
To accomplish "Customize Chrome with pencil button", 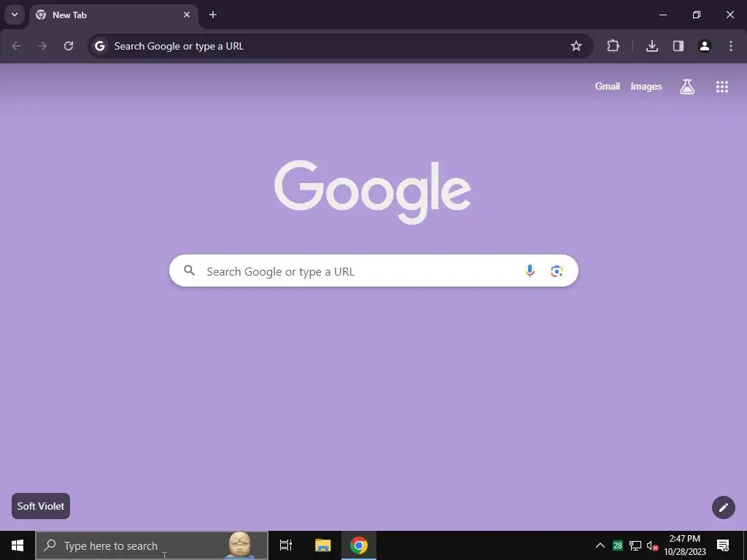I will coord(723,507).
